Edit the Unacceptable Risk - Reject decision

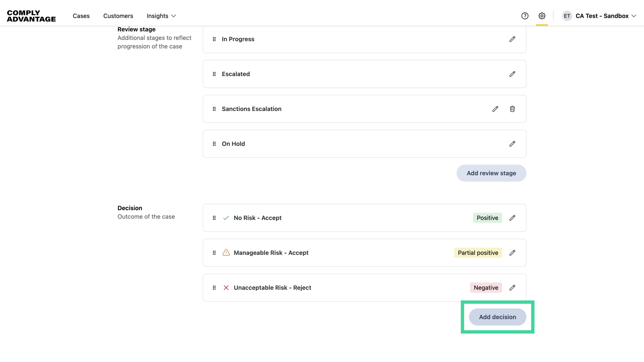point(512,288)
